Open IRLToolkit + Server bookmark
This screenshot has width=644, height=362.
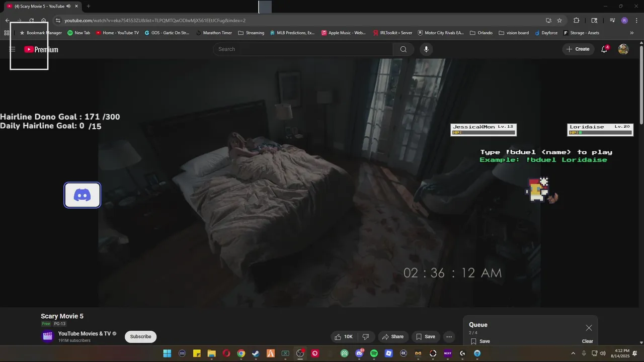click(x=392, y=33)
